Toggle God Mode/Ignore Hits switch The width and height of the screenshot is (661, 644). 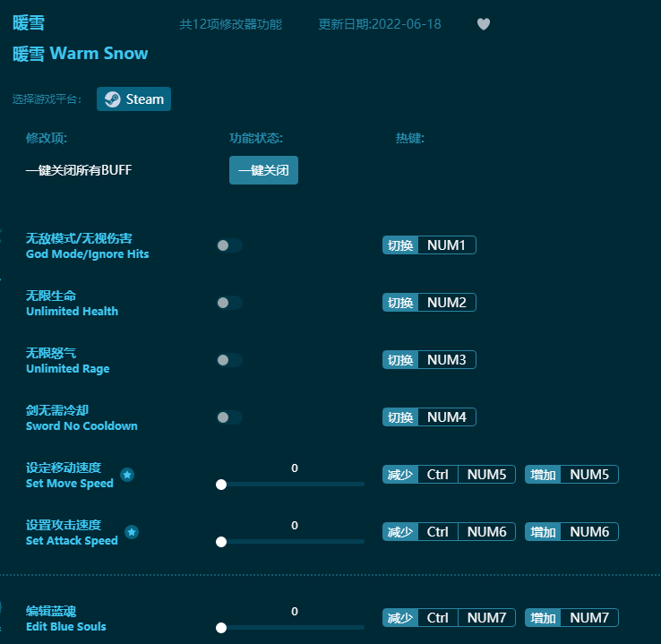coord(229,245)
